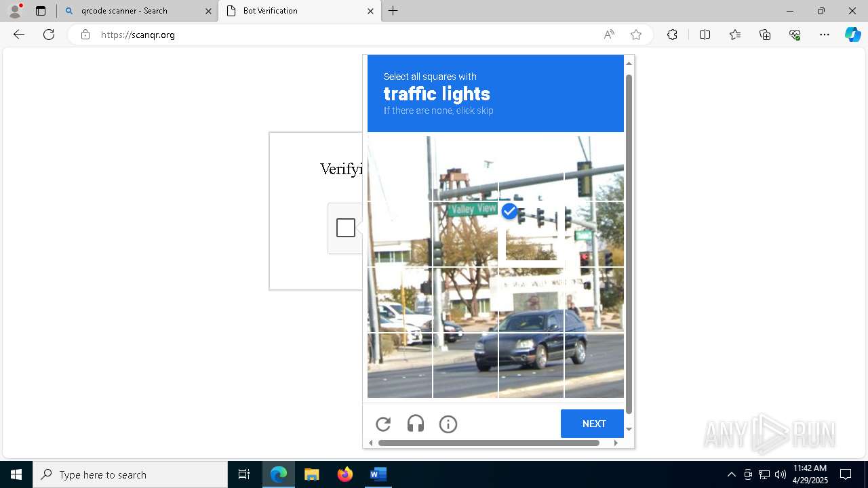The height and width of the screenshot is (488, 868).
Task: View site information lock icon
Action: (x=85, y=35)
